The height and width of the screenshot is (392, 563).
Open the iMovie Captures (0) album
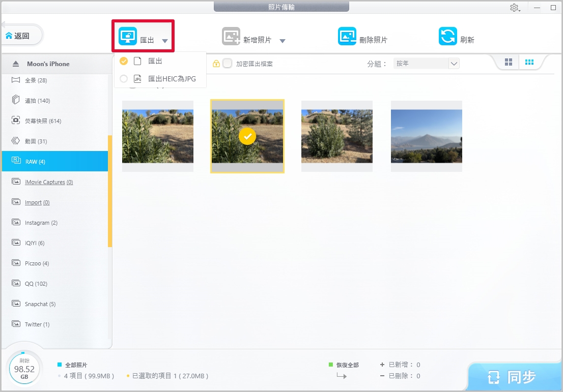click(x=55, y=182)
